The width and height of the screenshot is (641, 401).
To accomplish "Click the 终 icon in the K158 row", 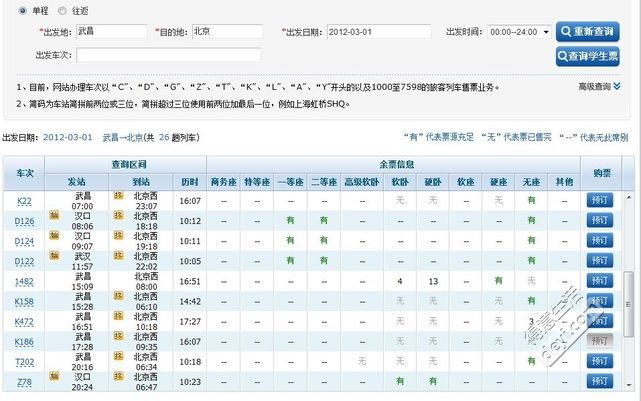I will 118,298.
